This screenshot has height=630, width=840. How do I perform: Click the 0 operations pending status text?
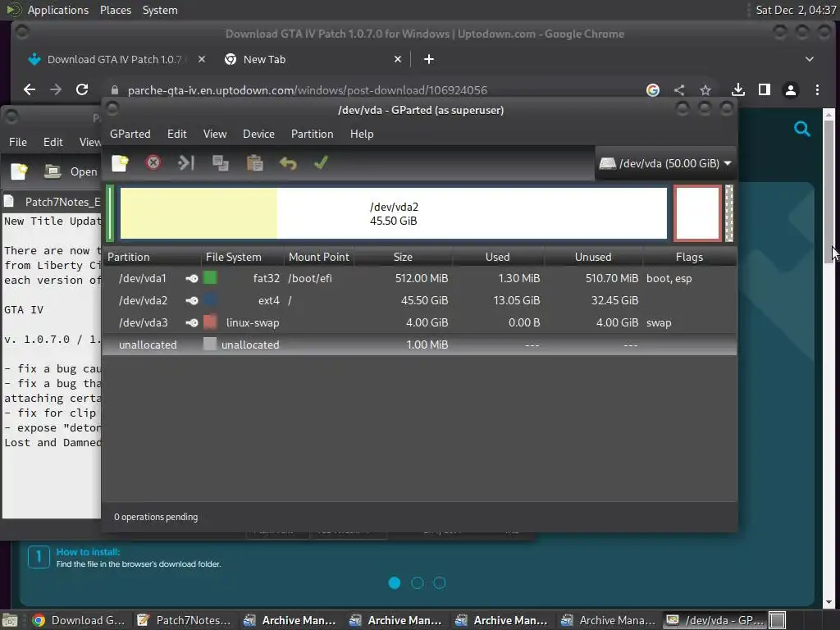coord(156,517)
